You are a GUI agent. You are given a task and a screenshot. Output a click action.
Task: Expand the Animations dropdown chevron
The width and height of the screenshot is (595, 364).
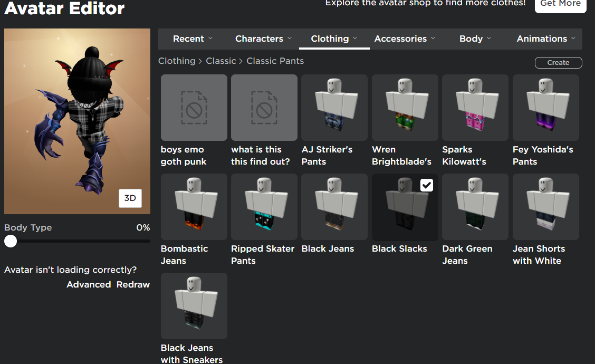pos(573,39)
